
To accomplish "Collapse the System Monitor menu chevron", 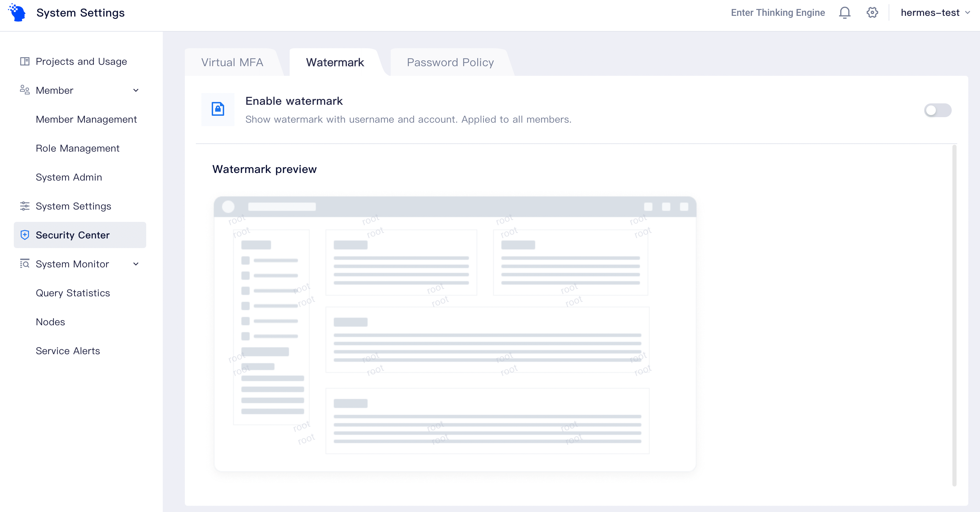I will coord(136,264).
